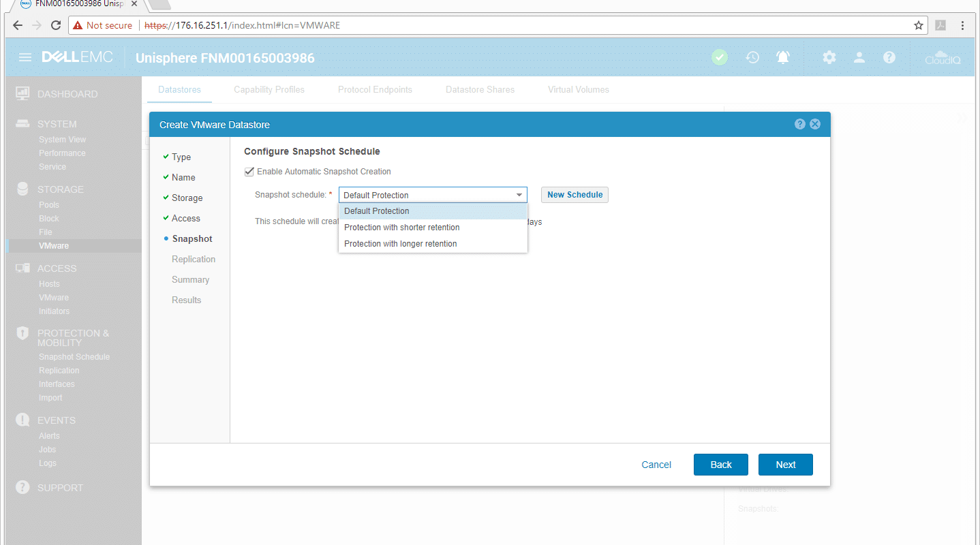
Task: Close the Create VMware Datastore dialog
Action: [815, 124]
